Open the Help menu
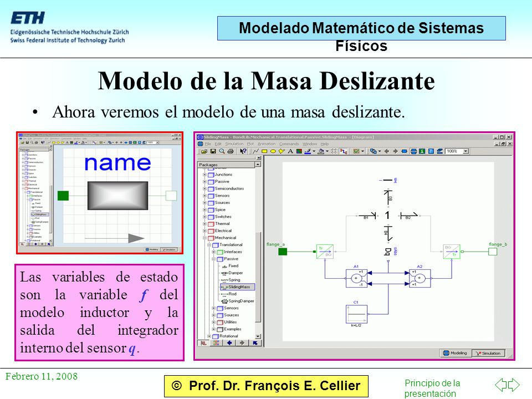This screenshot has width=532, height=399. 325,144
